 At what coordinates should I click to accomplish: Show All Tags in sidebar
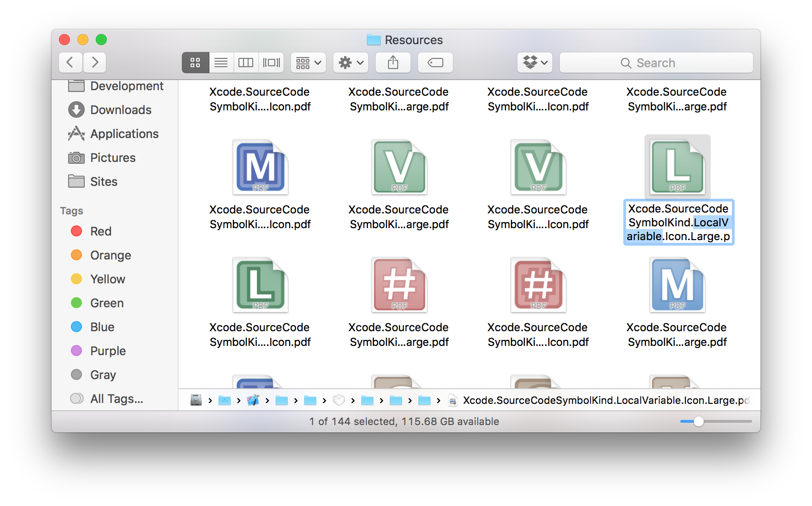(106, 399)
